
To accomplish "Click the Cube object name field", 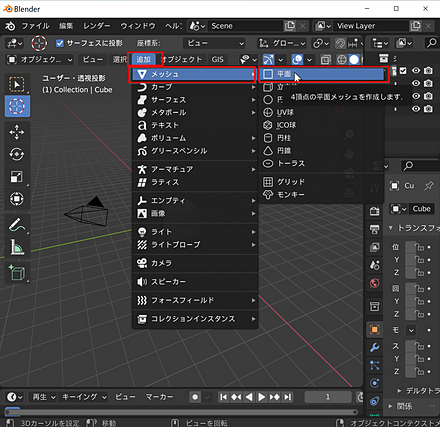I will [x=422, y=209].
